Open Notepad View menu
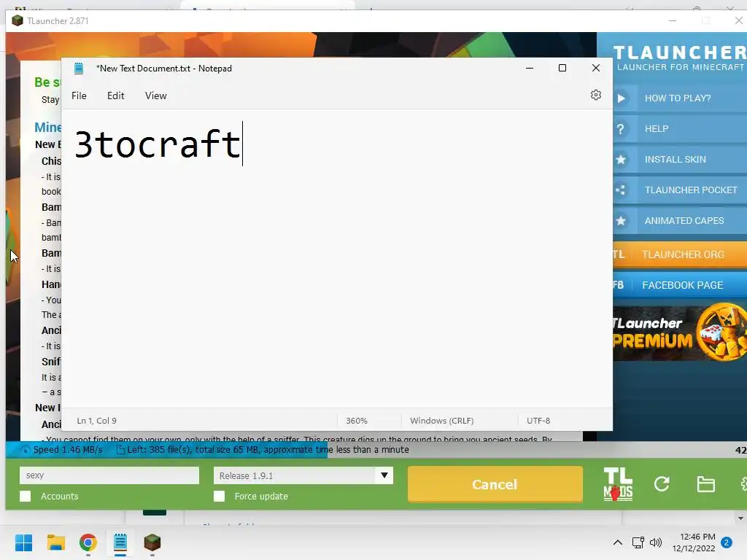Screen dimensions: 747x560 156,96
